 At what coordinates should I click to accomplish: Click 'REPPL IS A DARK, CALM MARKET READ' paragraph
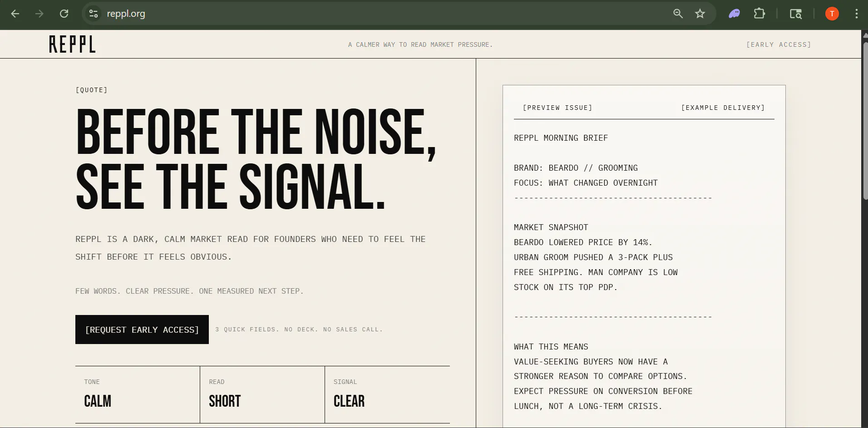click(x=251, y=248)
